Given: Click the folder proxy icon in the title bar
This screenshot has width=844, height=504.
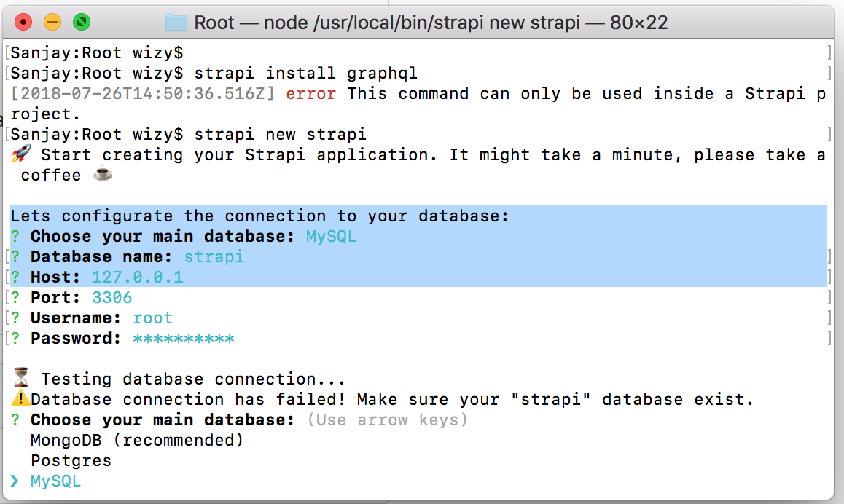Looking at the screenshot, I should [x=175, y=23].
